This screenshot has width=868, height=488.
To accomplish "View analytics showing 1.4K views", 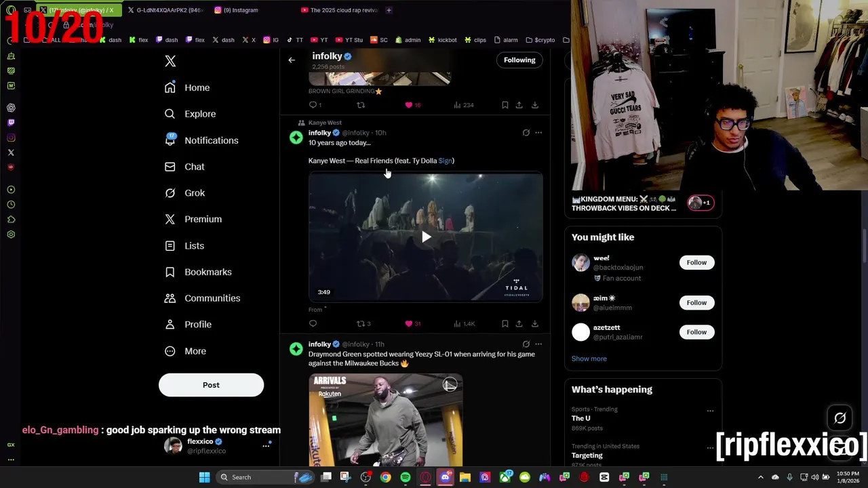I will point(465,324).
